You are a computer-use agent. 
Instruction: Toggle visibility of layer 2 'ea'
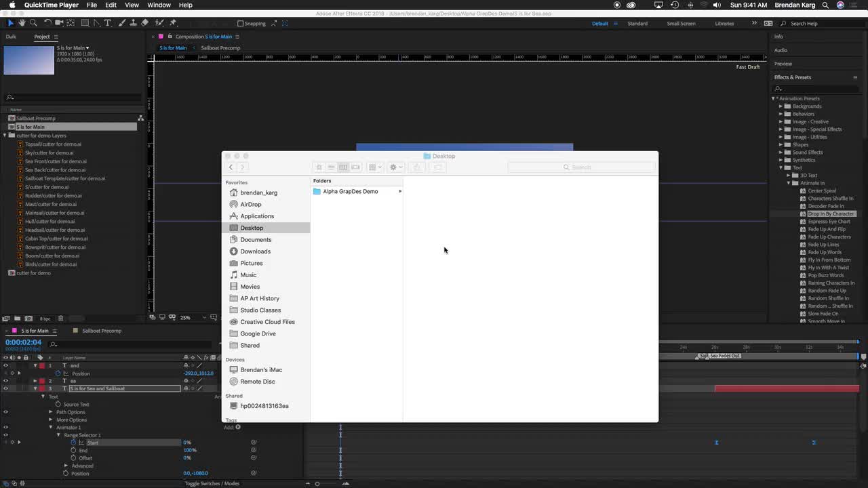point(5,381)
